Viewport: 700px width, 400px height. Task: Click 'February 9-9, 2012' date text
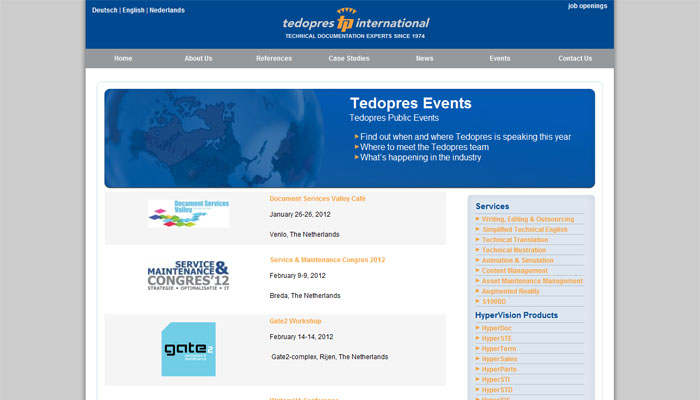(x=297, y=275)
